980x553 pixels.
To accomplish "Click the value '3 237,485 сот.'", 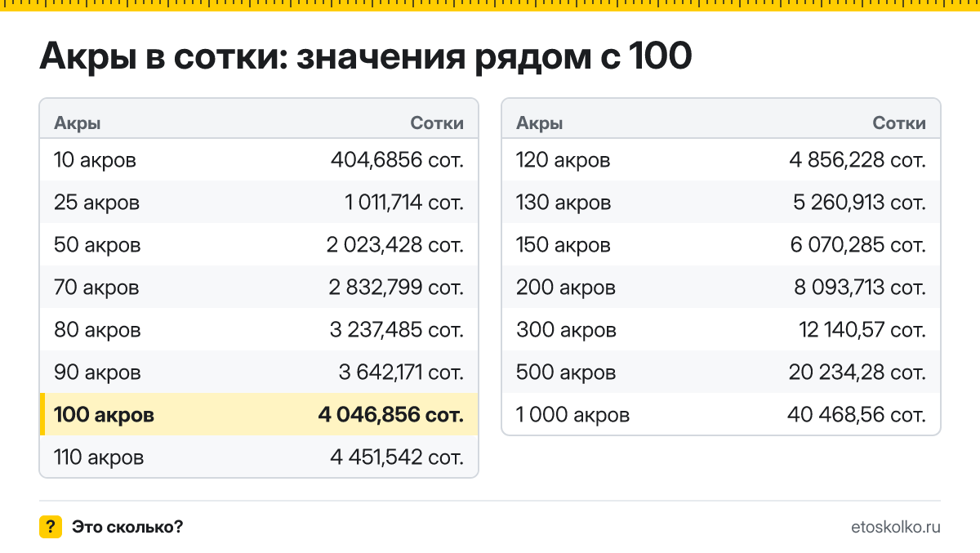I will (x=396, y=329).
